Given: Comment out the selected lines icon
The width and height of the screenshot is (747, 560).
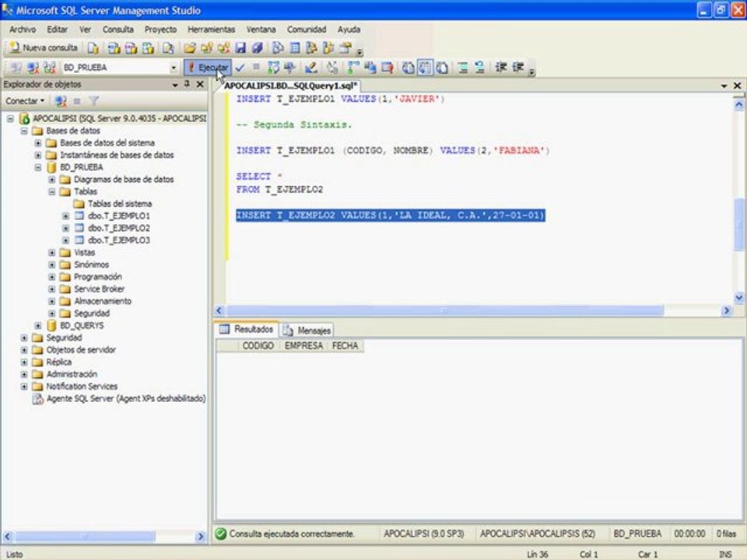Looking at the screenshot, I should coord(462,68).
